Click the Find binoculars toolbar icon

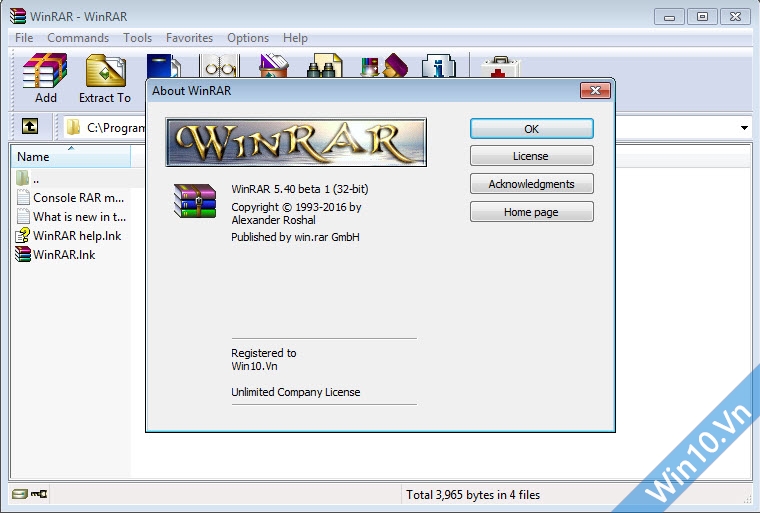[326, 66]
